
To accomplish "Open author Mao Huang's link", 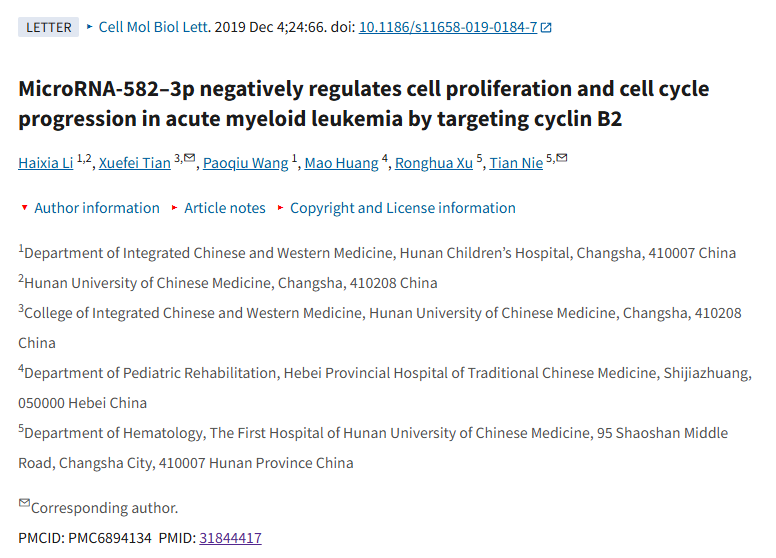I will (341, 163).
